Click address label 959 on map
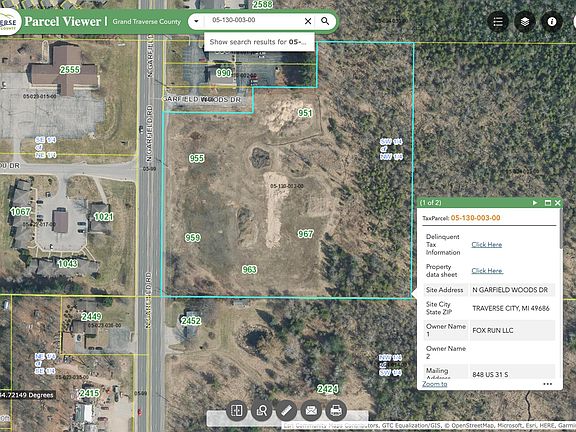Viewport: 576px width, 432px height. tap(192, 238)
